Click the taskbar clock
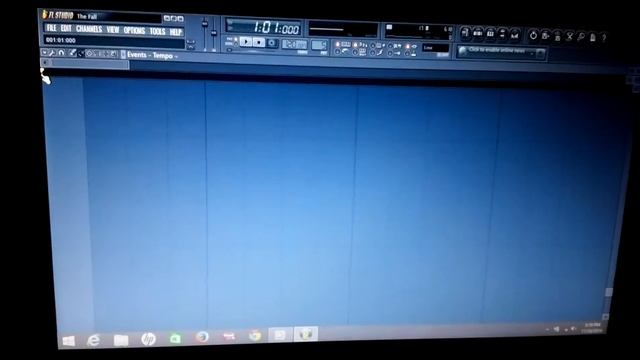The height and width of the screenshot is (360, 640). pos(593,328)
